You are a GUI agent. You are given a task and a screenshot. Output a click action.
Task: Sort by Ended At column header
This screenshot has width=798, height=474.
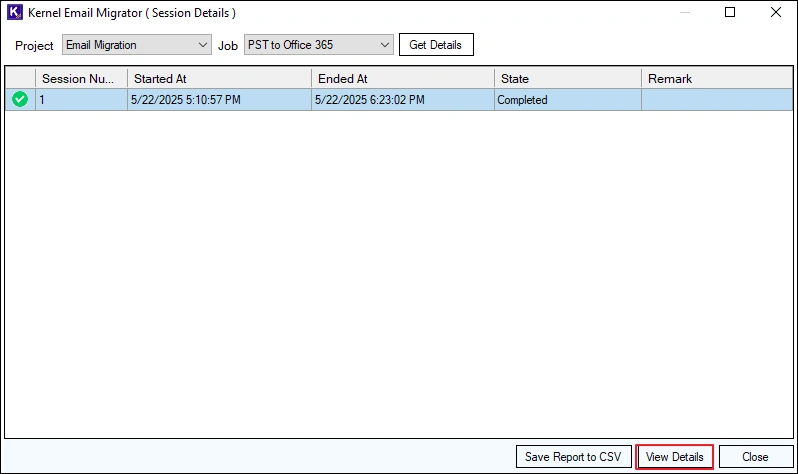click(x=403, y=78)
